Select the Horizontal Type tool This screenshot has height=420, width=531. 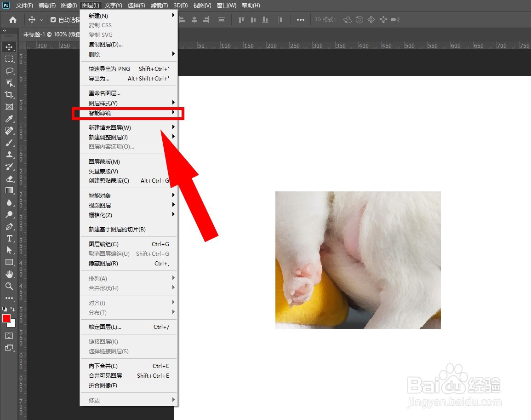tap(9, 238)
